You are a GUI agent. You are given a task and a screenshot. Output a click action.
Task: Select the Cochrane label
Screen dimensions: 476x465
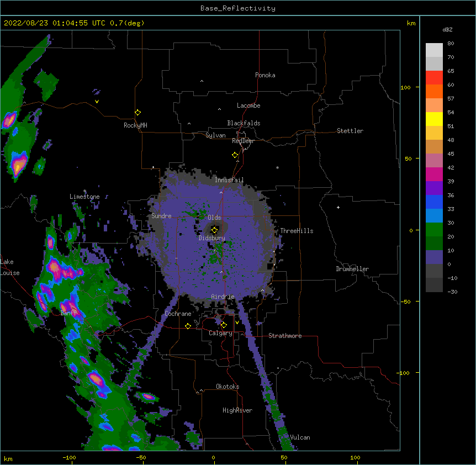click(x=178, y=314)
